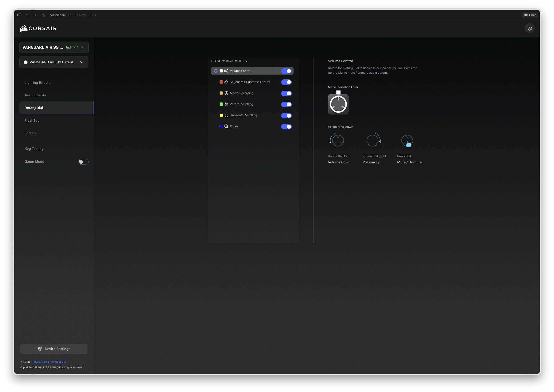Reload the page icon
This screenshot has height=392, width=554.
43,15
